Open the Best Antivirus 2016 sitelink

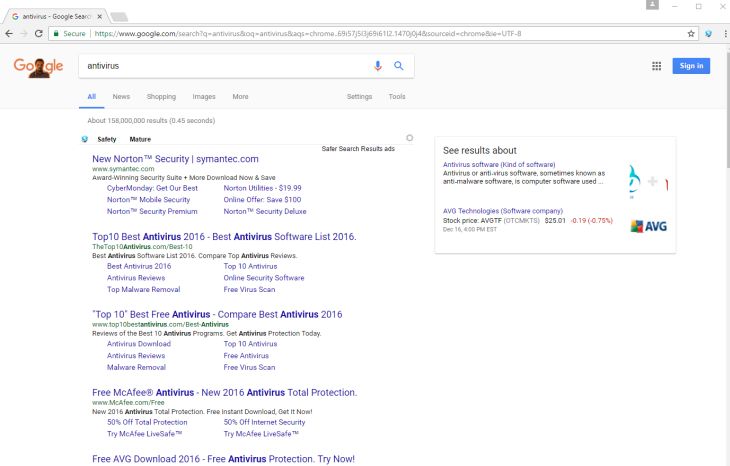tap(139, 266)
